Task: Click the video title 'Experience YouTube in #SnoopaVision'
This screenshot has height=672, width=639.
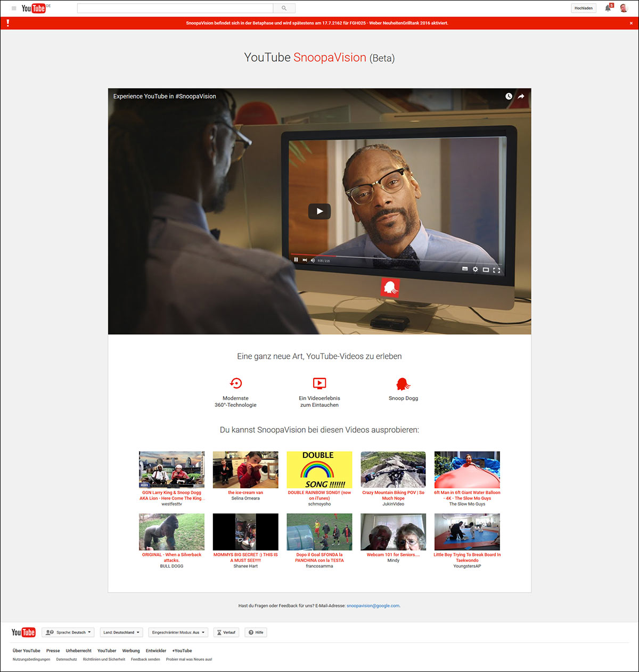Action: point(165,96)
